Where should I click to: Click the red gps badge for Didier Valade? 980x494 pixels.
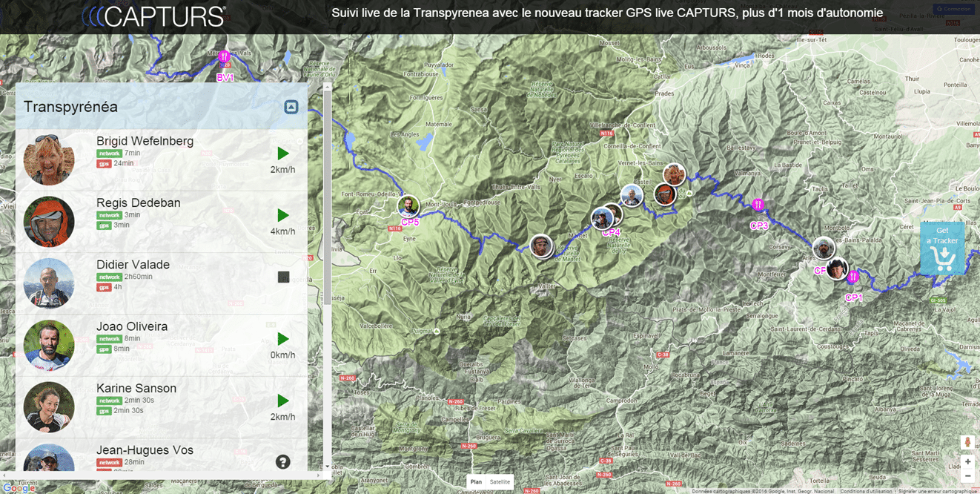tap(104, 287)
